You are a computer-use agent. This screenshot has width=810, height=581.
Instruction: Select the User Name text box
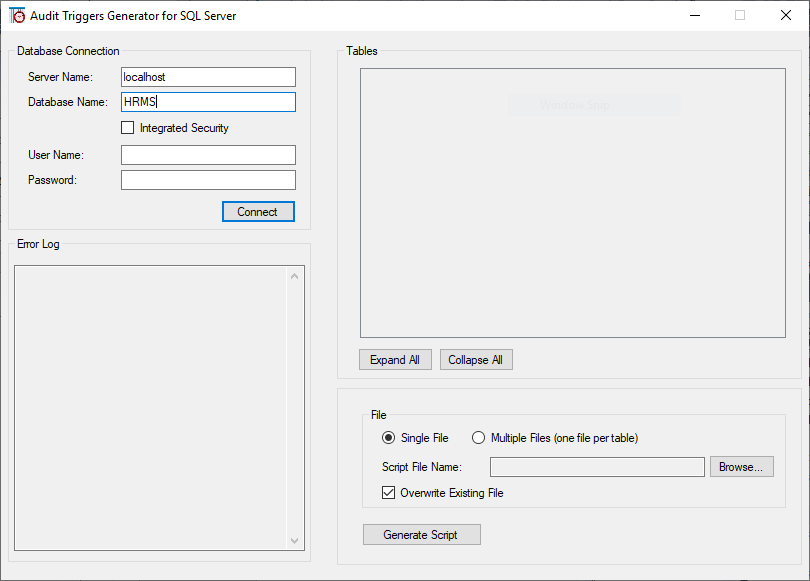pos(208,155)
